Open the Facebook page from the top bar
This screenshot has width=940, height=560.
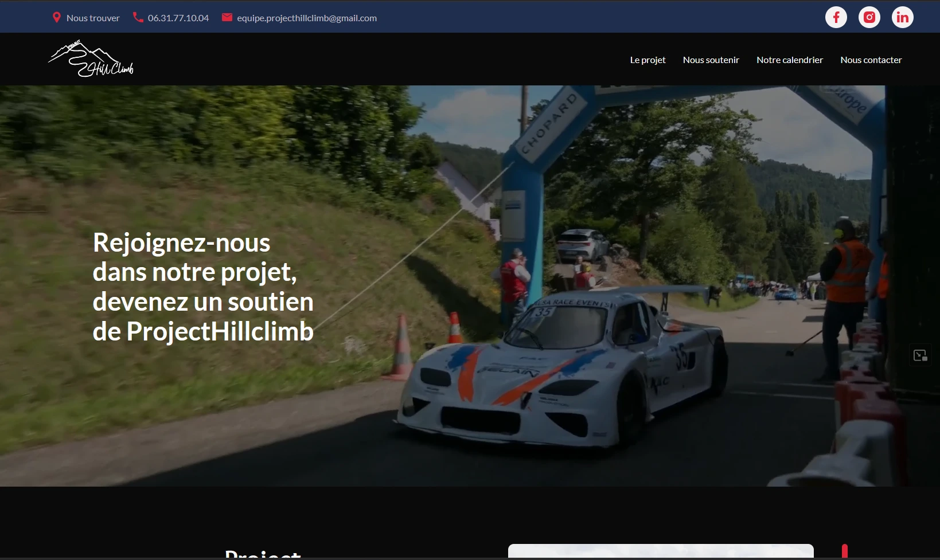click(x=836, y=17)
